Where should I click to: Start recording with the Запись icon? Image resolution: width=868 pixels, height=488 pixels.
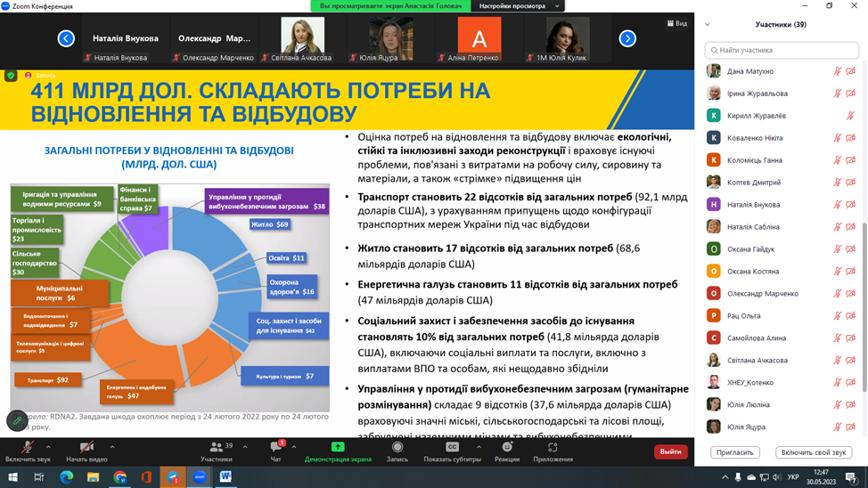coord(397,449)
